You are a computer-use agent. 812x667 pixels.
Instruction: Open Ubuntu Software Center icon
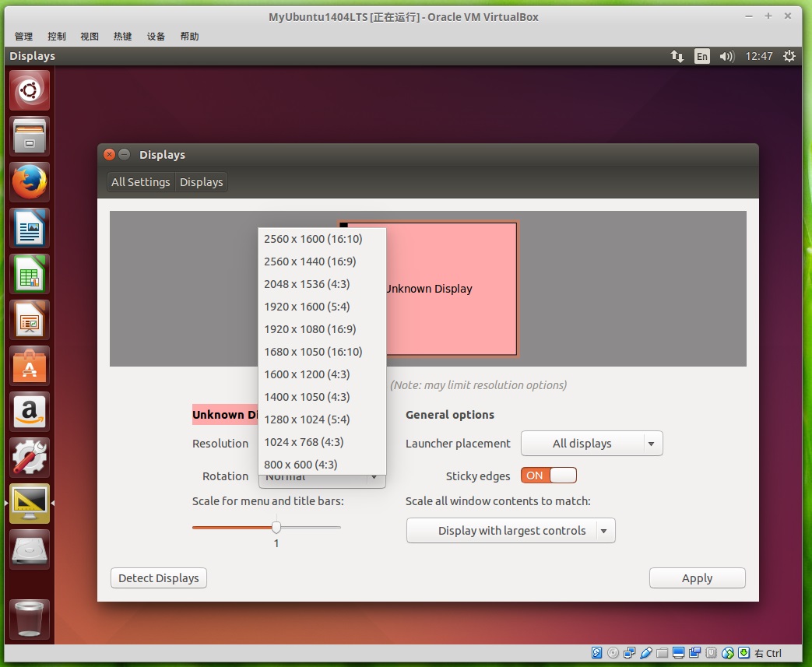pyautogui.click(x=30, y=366)
